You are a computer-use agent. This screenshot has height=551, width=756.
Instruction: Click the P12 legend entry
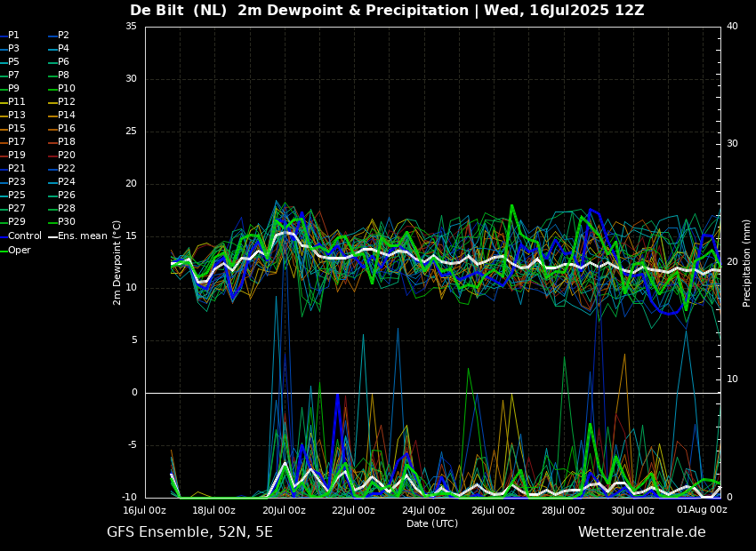point(66,102)
